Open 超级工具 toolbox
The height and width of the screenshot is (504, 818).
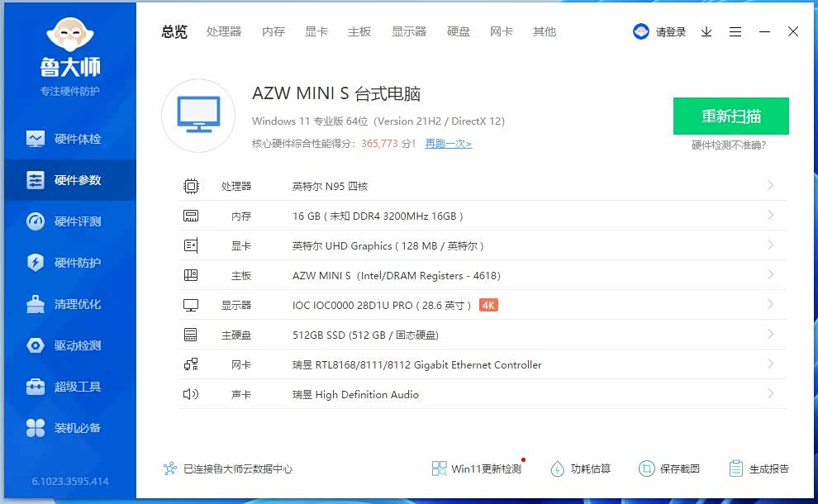[69, 387]
